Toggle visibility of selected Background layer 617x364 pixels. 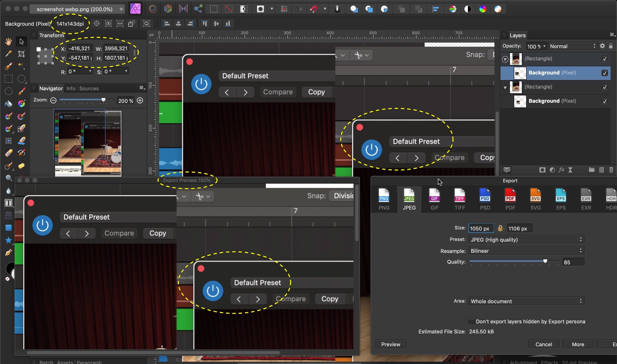coord(605,73)
